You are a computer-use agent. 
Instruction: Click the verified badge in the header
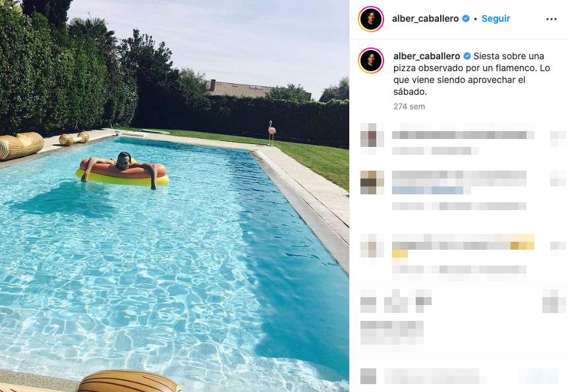[x=466, y=18]
